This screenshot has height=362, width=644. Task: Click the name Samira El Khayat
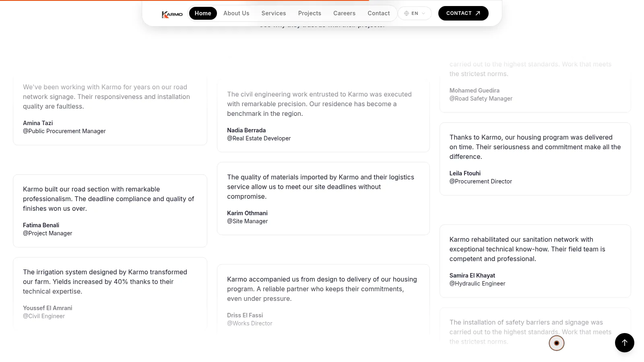472,276
